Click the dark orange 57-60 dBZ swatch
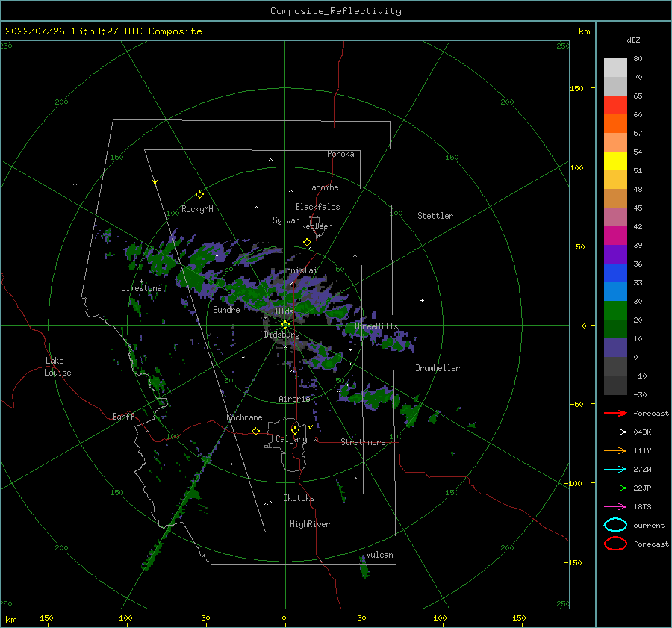This screenshot has width=672, height=628. click(x=615, y=123)
